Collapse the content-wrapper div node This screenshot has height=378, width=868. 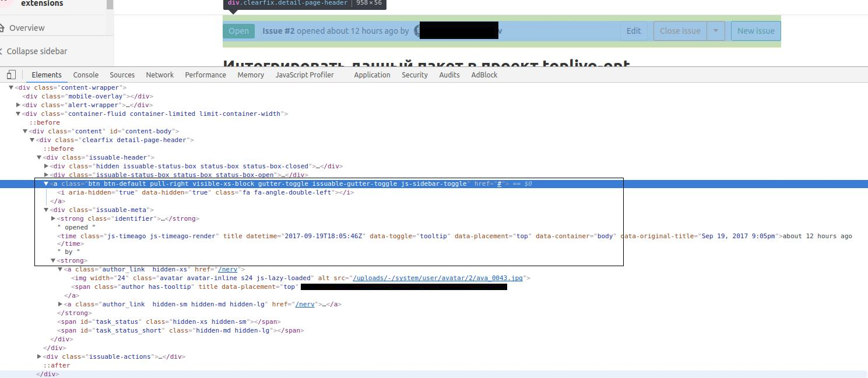click(x=11, y=87)
